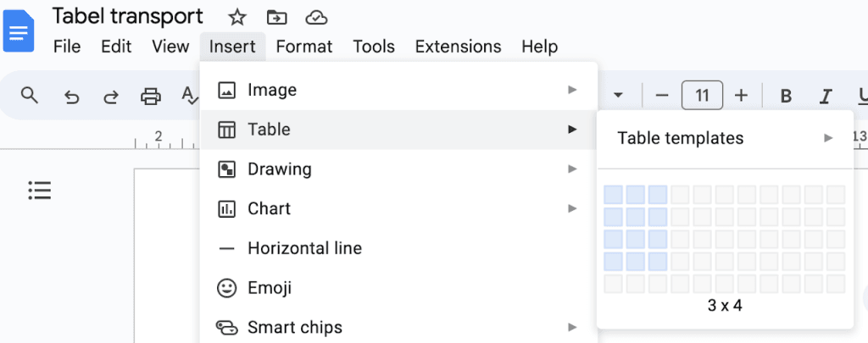The width and height of the screenshot is (868, 343).
Task: Undo the last action
Action: coord(72,96)
